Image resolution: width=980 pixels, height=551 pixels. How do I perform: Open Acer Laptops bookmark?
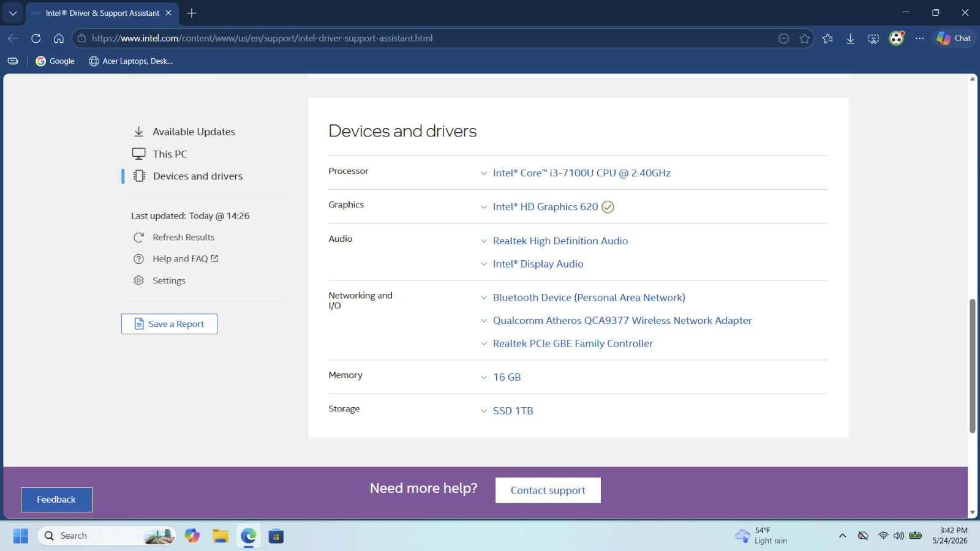point(131,61)
